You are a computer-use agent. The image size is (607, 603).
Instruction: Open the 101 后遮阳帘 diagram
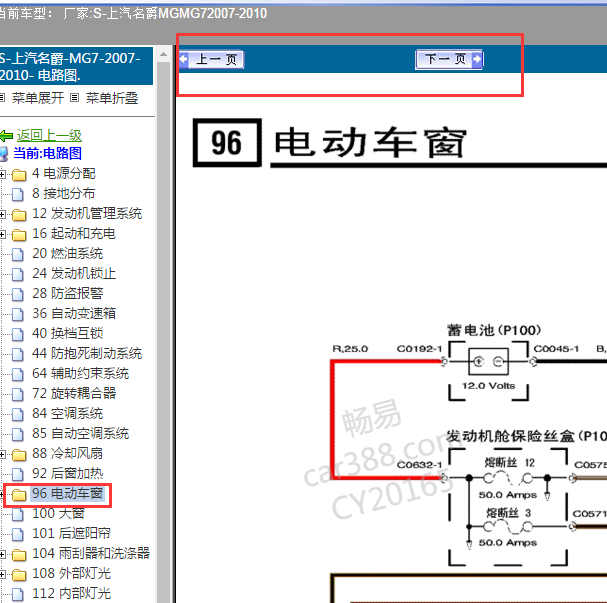pyautogui.click(x=71, y=533)
